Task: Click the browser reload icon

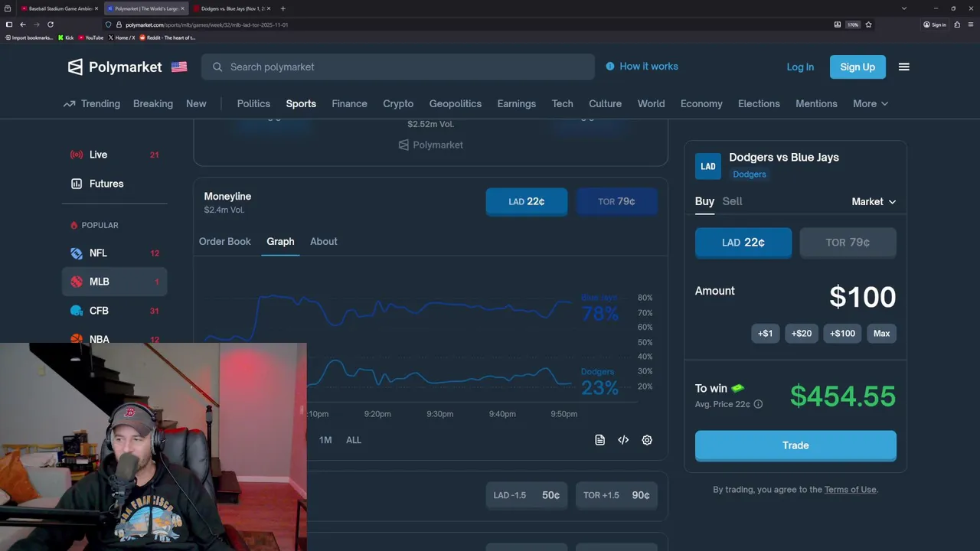Action: click(x=51, y=24)
